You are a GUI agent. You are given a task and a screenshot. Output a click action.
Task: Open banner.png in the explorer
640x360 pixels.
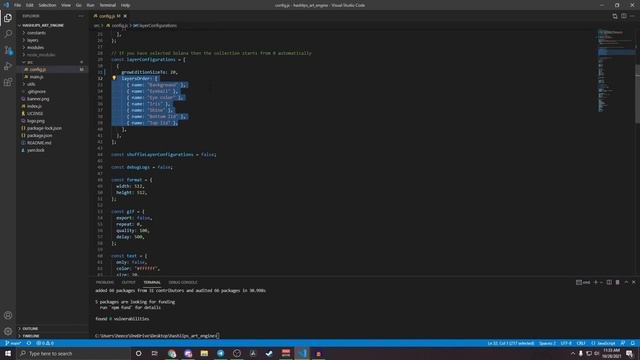point(52,99)
